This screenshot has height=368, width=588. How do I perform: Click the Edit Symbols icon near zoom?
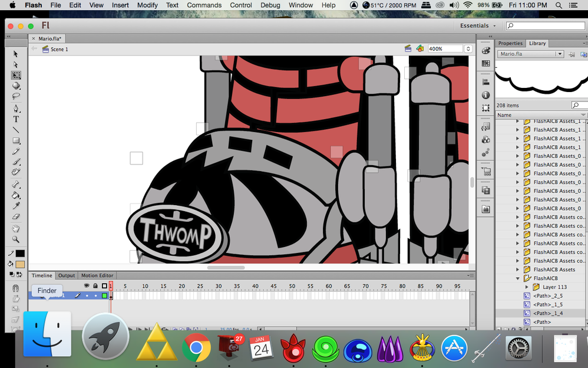[x=419, y=48]
